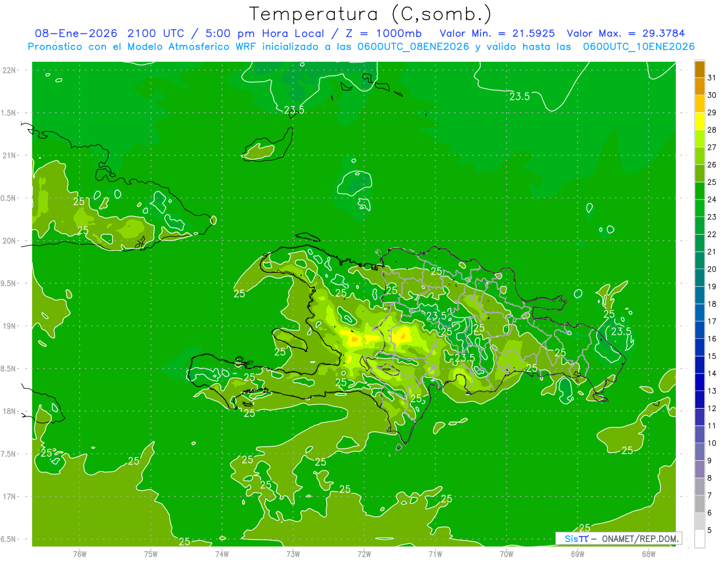The image size is (728, 562).
Task: Click the "Z = 1000mb" level text
Action: pyautogui.click(x=383, y=33)
